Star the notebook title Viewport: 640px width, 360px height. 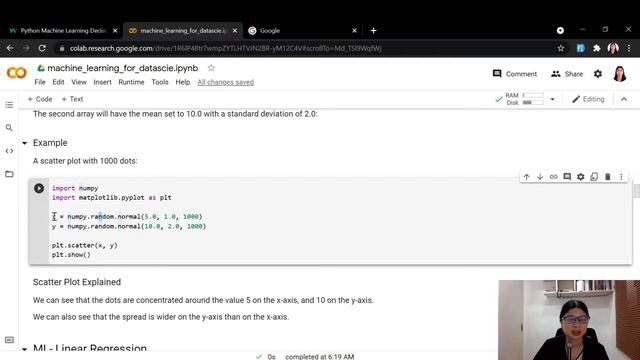[x=211, y=68]
